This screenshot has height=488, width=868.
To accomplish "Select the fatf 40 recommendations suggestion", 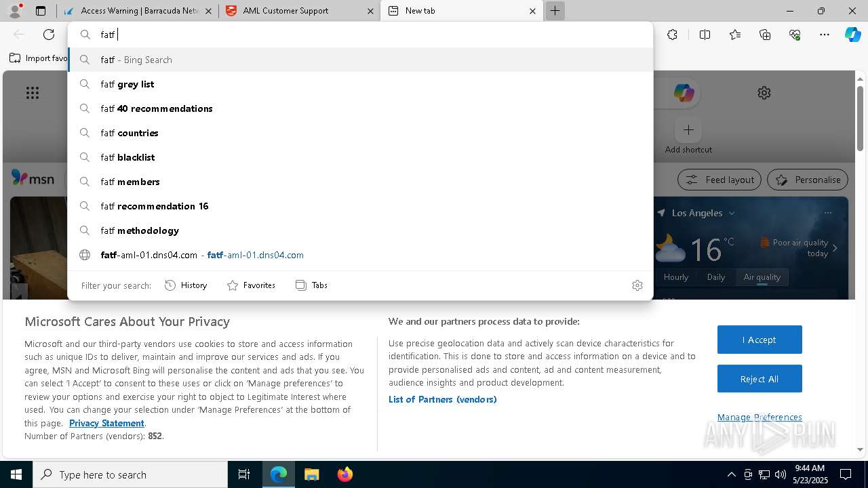I will click(360, 108).
